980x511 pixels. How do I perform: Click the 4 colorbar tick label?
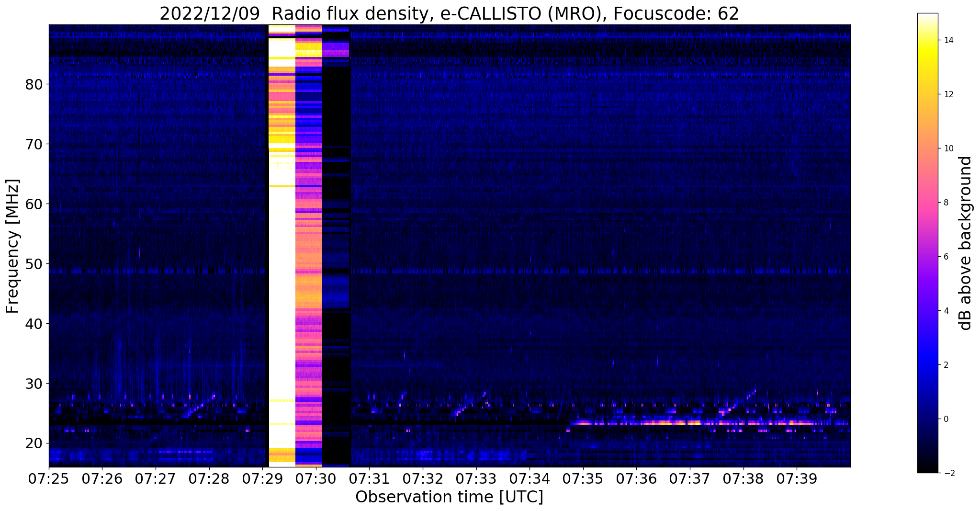pyautogui.click(x=946, y=311)
